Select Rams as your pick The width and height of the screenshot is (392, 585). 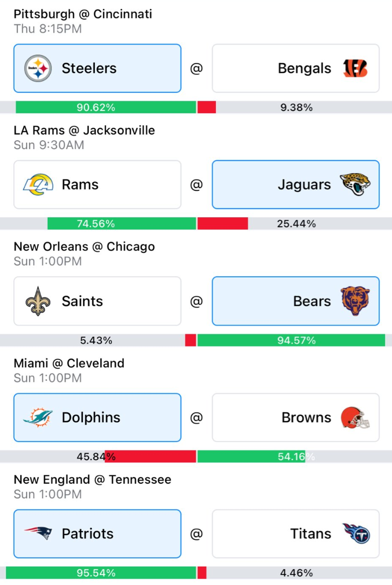[x=97, y=185]
